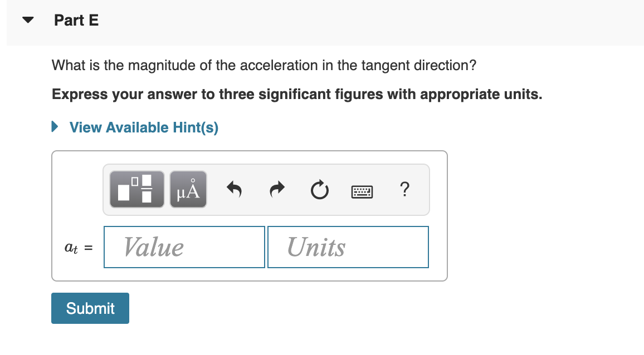Open the hints disclosure arrow
This screenshot has width=644, height=355.
[x=54, y=126]
